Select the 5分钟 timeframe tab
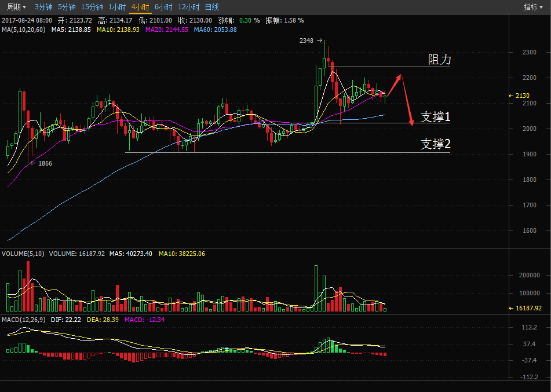551x392 pixels. click(x=67, y=7)
